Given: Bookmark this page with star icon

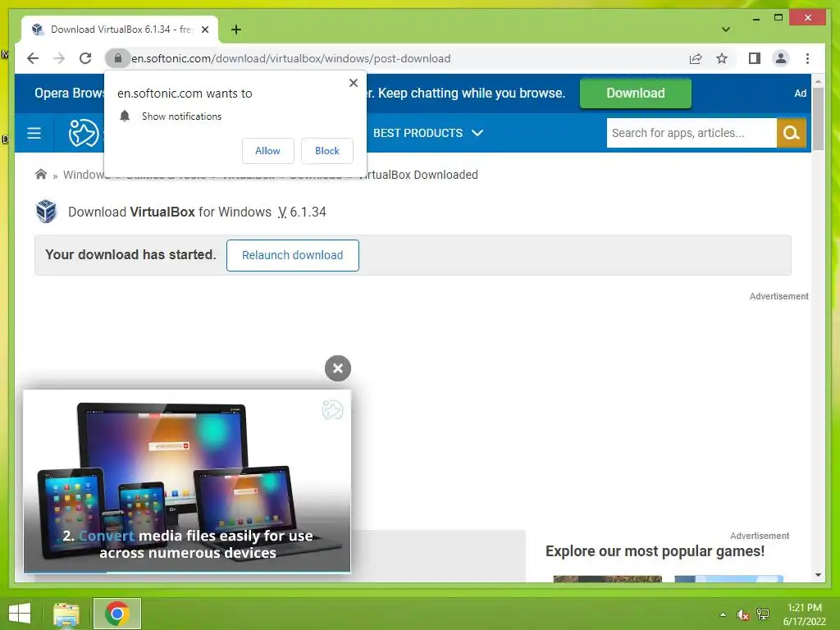Looking at the screenshot, I should coord(722,58).
